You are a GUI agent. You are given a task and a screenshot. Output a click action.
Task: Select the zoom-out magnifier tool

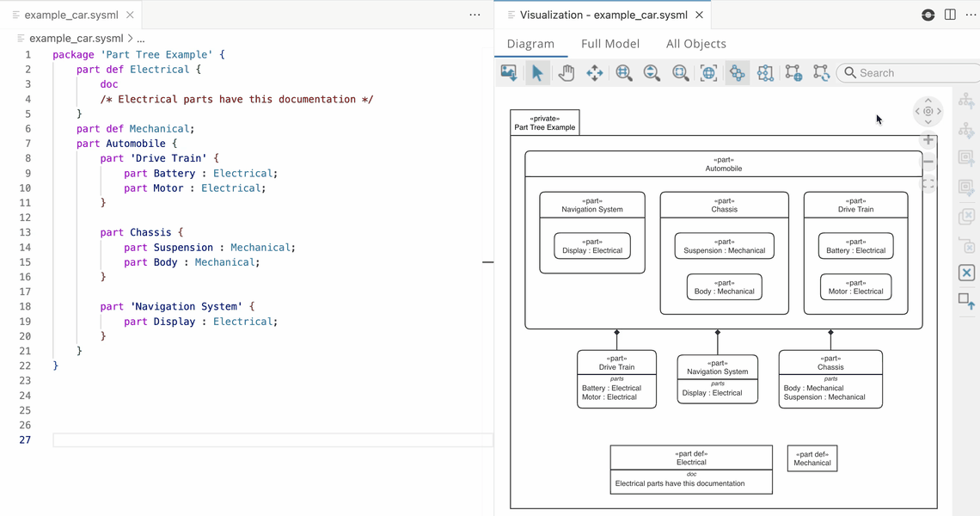652,72
